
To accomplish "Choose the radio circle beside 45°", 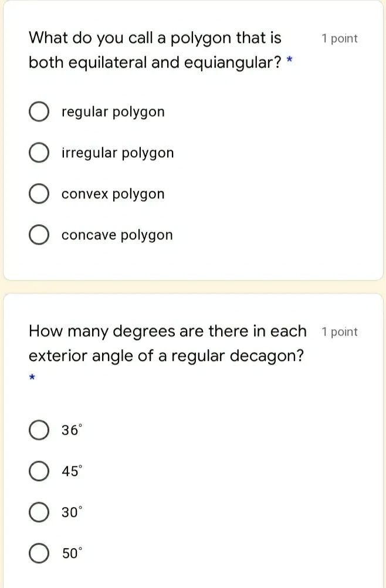I will (39, 471).
